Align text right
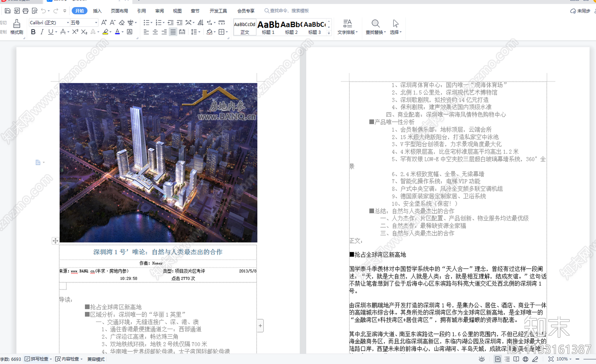 coord(164,32)
